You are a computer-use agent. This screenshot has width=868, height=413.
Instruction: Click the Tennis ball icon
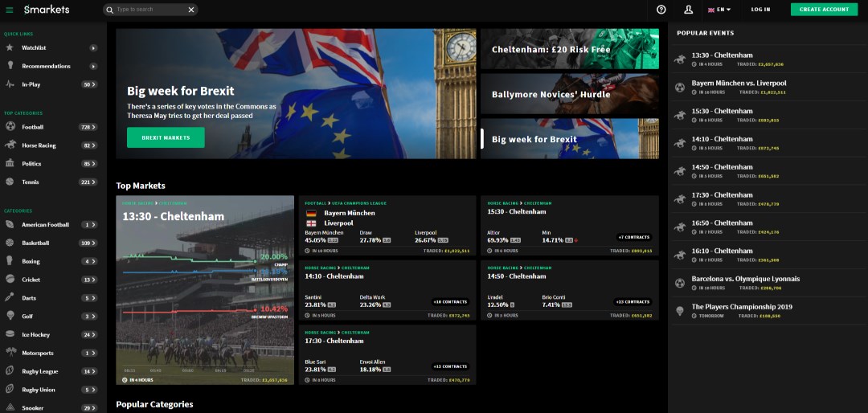[x=10, y=182]
